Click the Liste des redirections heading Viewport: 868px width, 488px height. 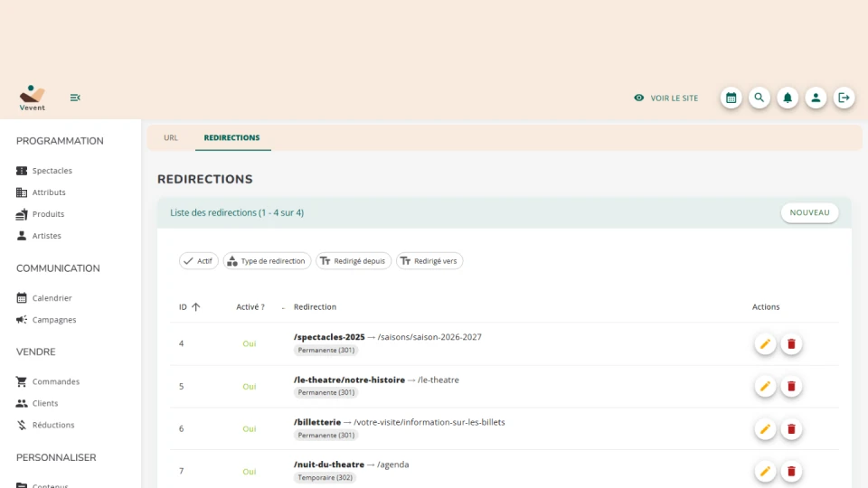coord(237,213)
